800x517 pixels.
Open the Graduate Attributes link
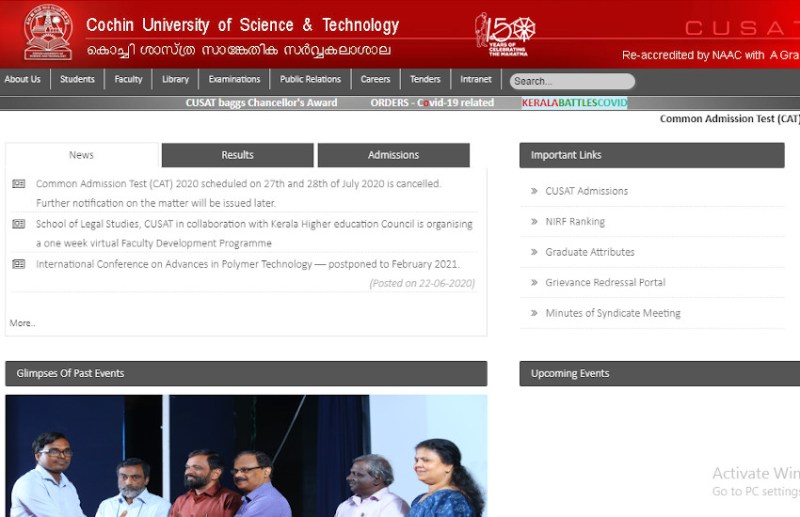pos(589,252)
